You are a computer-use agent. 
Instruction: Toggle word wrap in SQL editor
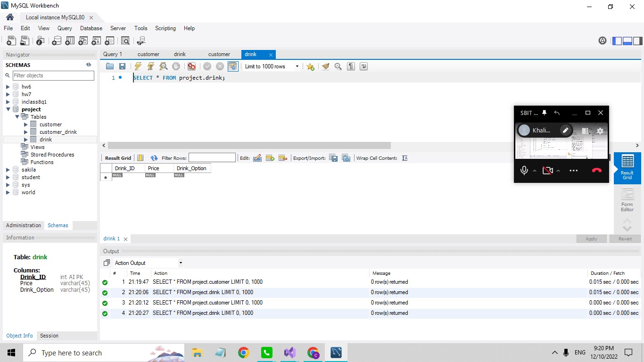363,66
